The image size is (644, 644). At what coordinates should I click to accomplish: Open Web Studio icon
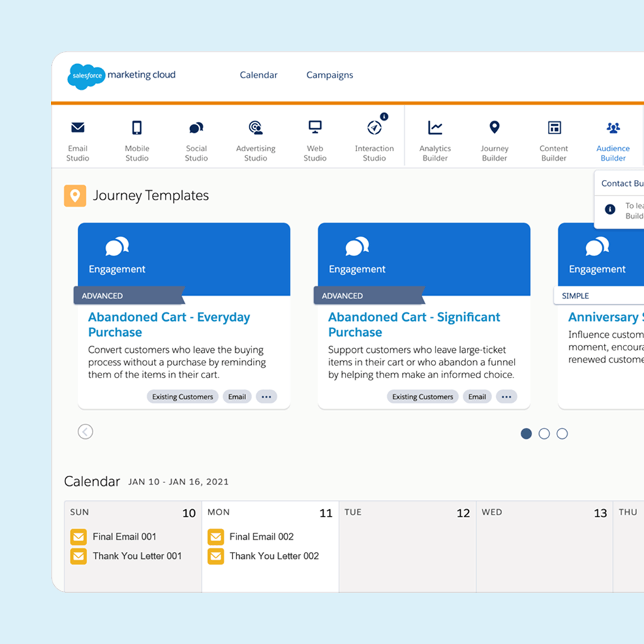click(x=315, y=127)
